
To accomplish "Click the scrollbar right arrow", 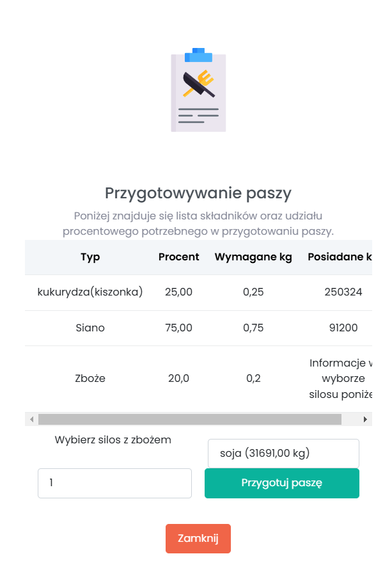I will [x=365, y=420].
